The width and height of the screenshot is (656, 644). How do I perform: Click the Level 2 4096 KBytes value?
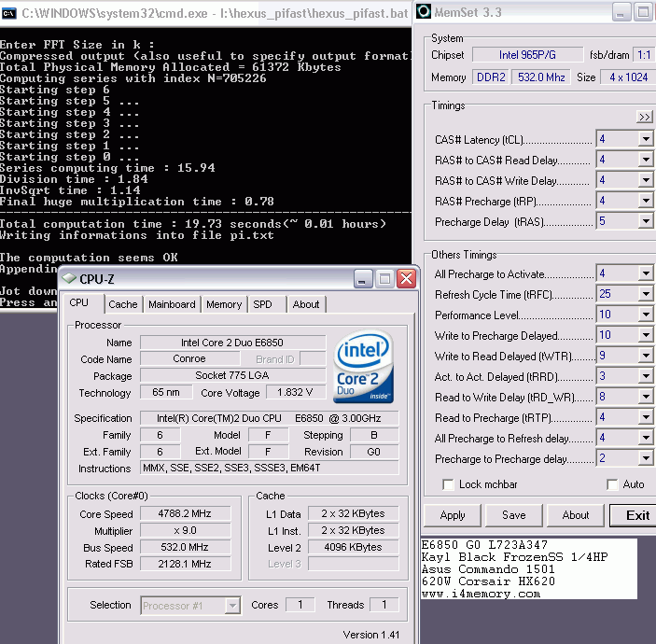pos(353,547)
